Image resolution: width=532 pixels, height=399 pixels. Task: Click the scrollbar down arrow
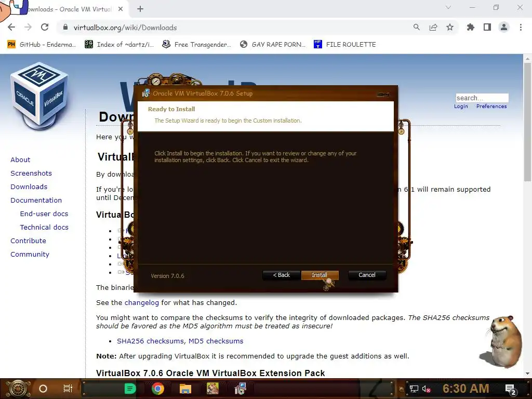527,374
